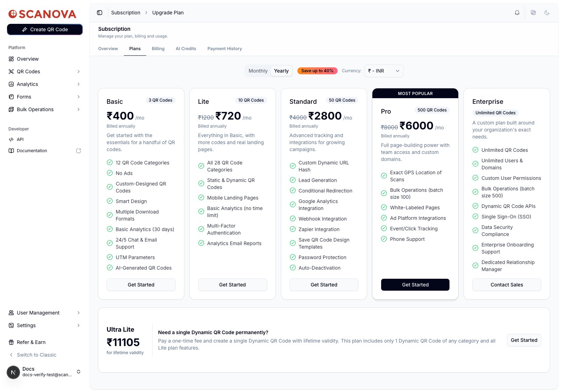Click the QR Codes sidebar icon

(x=11, y=72)
